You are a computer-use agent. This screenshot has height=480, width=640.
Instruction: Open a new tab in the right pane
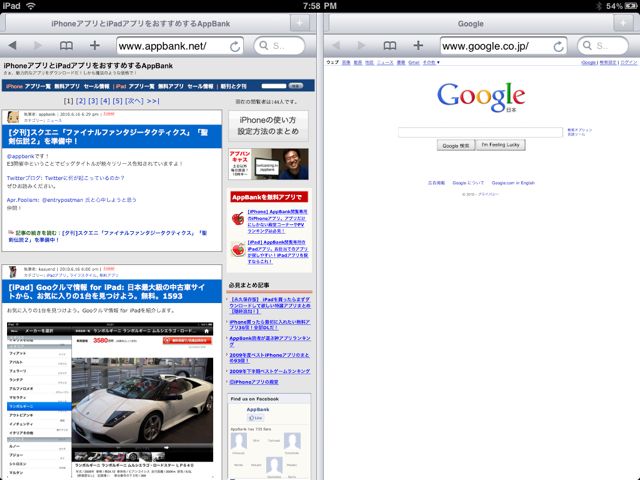click(x=623, y=23)
